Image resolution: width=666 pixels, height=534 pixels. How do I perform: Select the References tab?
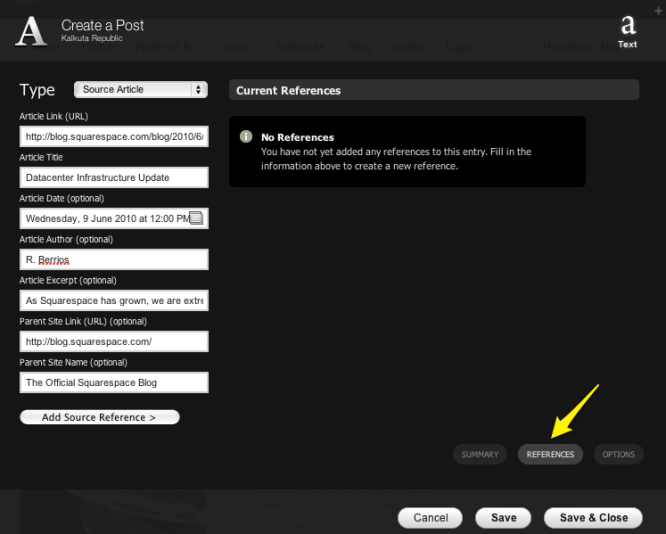click(x=550, y=454)
